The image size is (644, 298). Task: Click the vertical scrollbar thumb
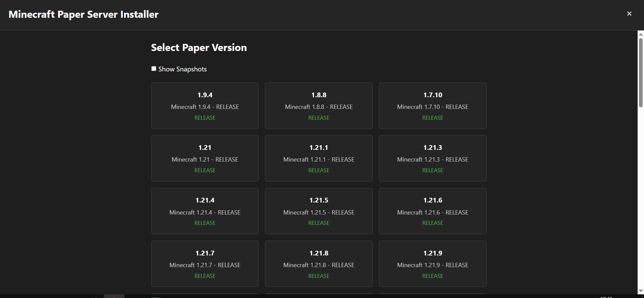point(641,72)
